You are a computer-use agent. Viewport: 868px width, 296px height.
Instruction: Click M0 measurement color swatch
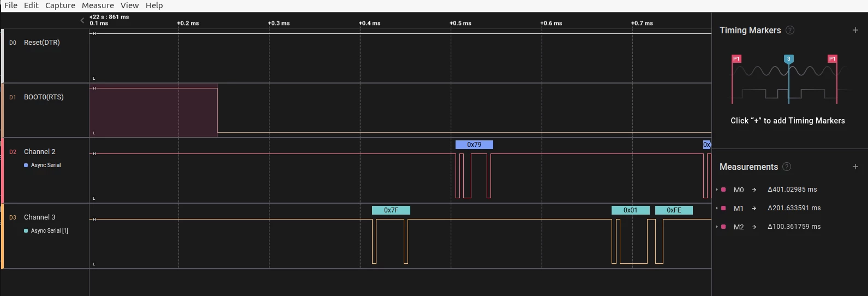723,190
